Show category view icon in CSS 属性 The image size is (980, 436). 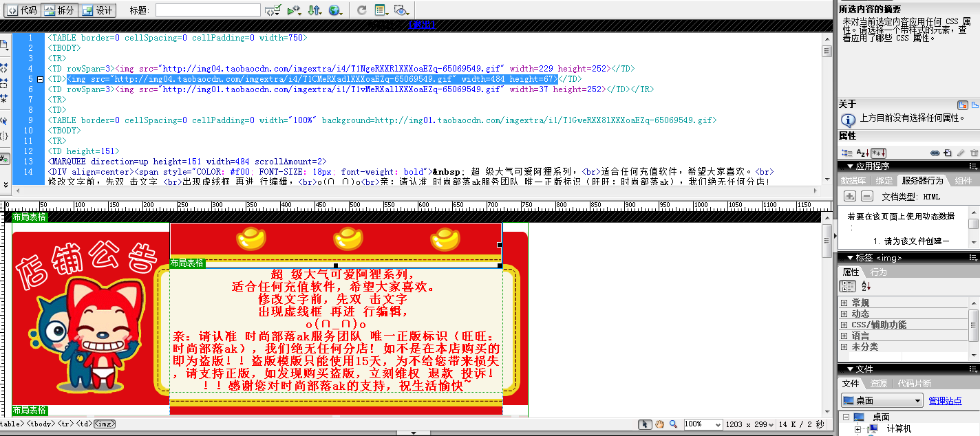[847, 153]
